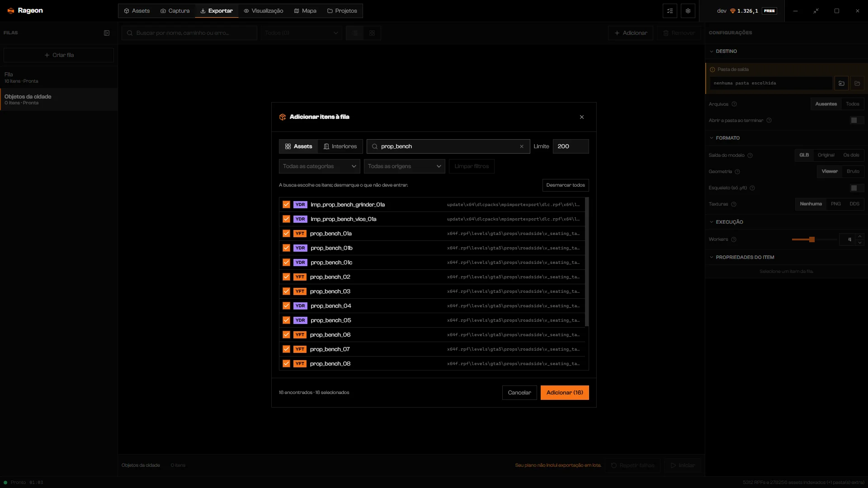Toggle Abrir a pasta ao terminar switch
Viewport: 868px width, 488px height.
(x=857, y=120)
